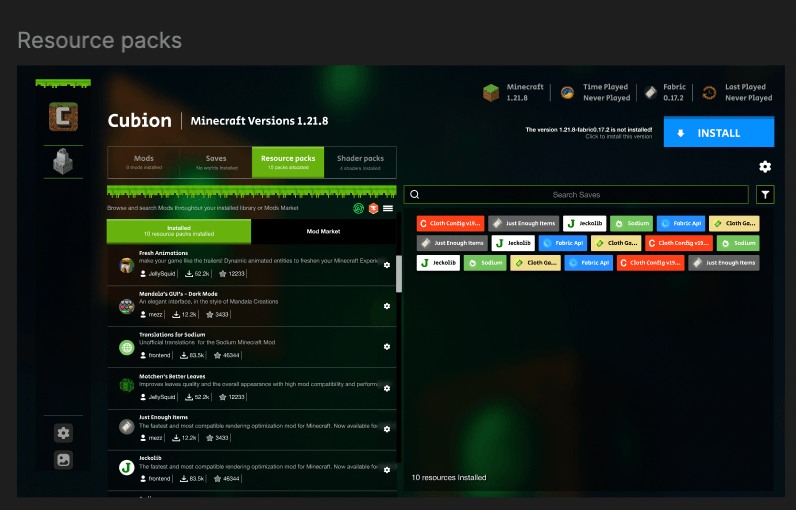796x510 pixels.
Task: Open settings gear for Jeckolib row
Action: pyautogui.click(x=387, y=470)
